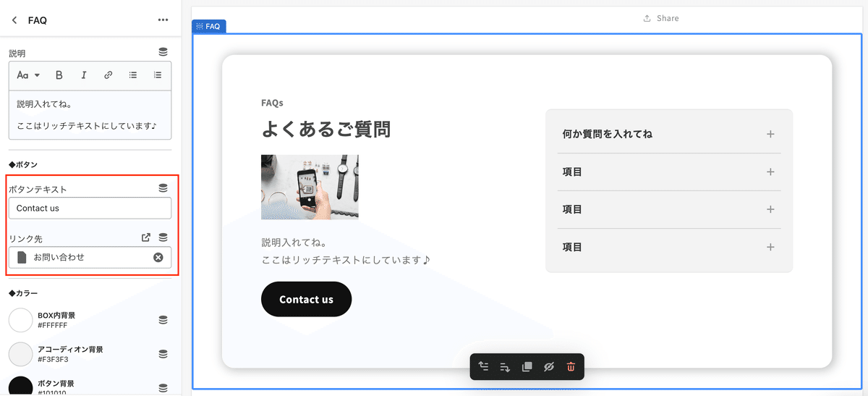
Task: Move the FAQ section down
Action: pos(505,367)
